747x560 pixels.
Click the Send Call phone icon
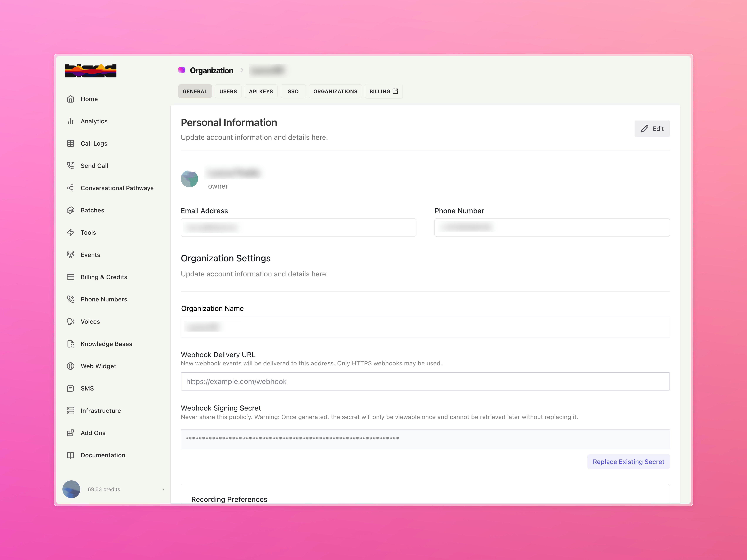[71, 166]
